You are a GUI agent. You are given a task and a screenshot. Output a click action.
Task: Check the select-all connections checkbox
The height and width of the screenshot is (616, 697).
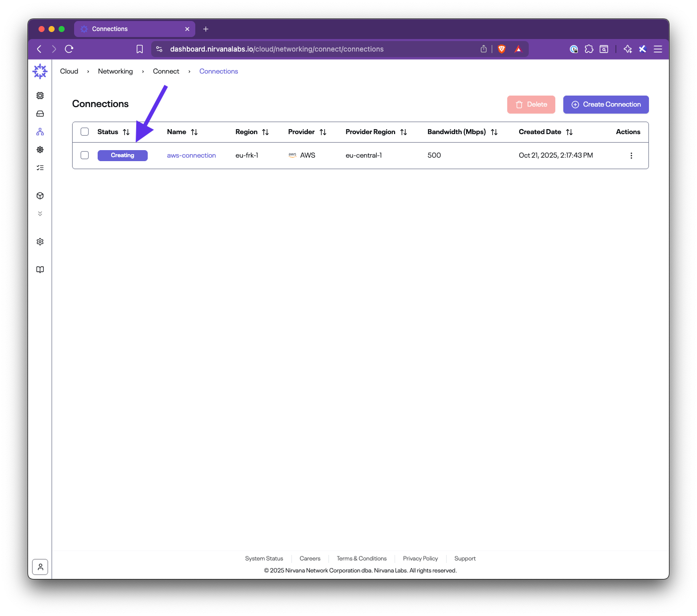click(x=85, y=132)
